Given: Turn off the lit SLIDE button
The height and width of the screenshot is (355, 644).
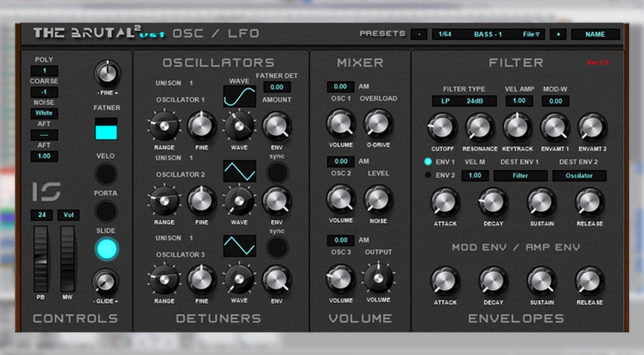Looking at the screenshot, I should tap(107, 249).
